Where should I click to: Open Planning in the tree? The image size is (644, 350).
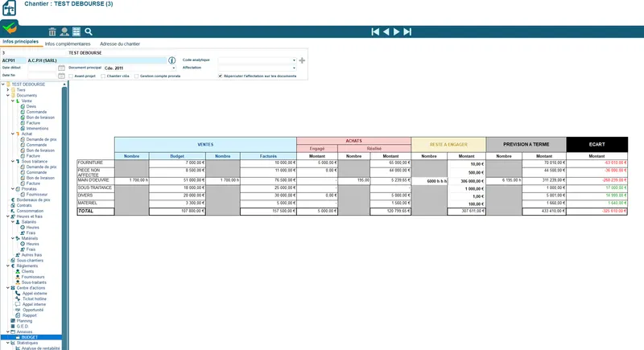[24, 321]
